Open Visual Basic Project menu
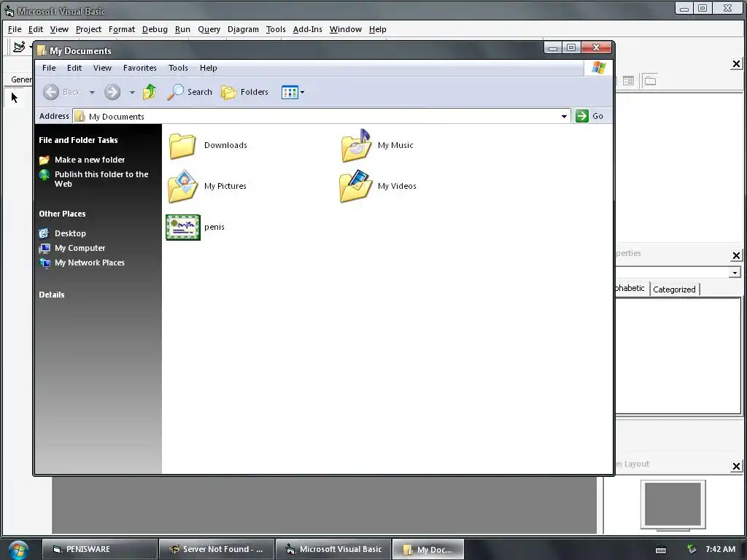Screen dimensions: 747x560 88,29
